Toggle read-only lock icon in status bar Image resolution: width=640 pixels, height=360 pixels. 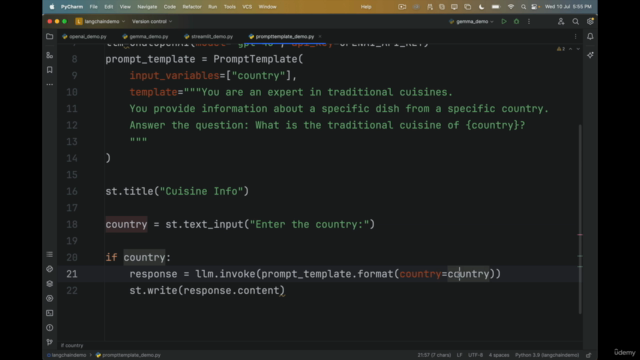point(589,355)
